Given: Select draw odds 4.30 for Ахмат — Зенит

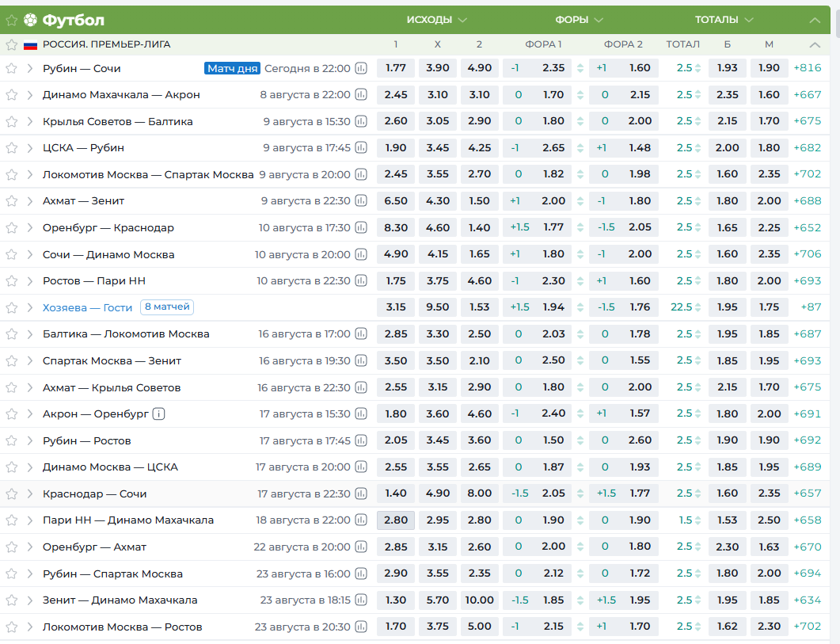Looking at the screenshot, I should (438, 201).
